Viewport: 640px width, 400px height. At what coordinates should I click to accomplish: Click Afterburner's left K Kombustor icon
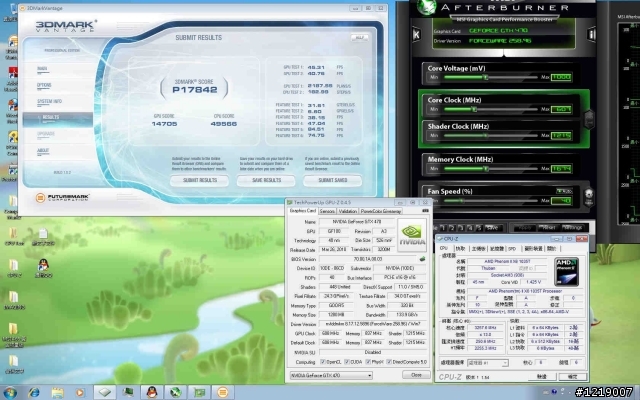(416, 34)
